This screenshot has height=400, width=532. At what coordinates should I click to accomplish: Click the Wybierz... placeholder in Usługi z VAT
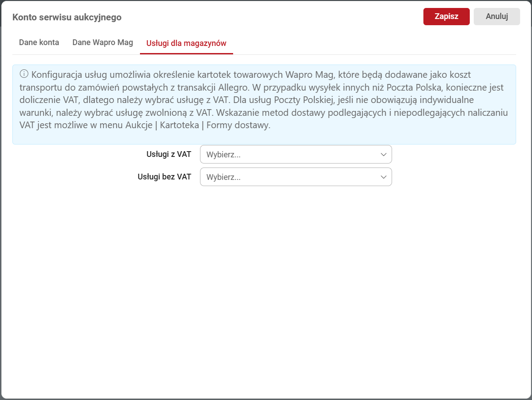223,155
